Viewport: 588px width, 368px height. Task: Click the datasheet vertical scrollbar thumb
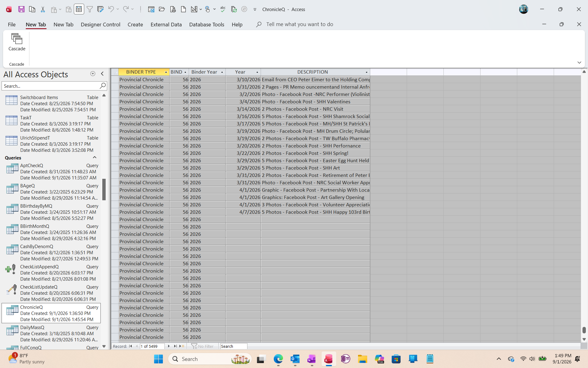584,330
